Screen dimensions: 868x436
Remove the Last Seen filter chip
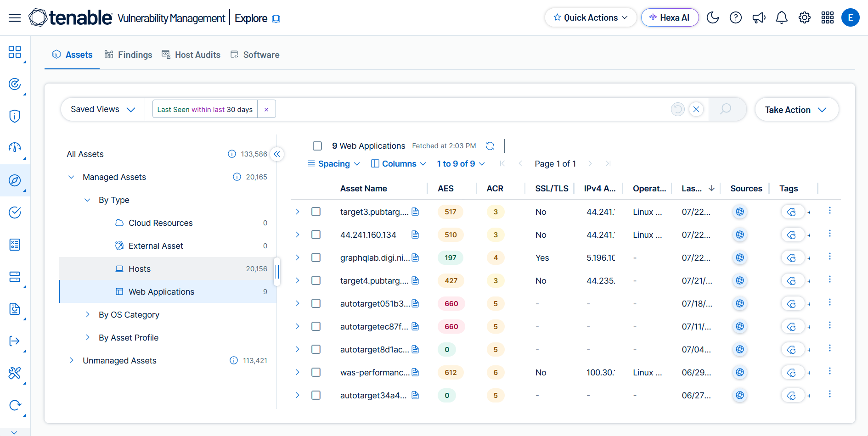[266, 109]
